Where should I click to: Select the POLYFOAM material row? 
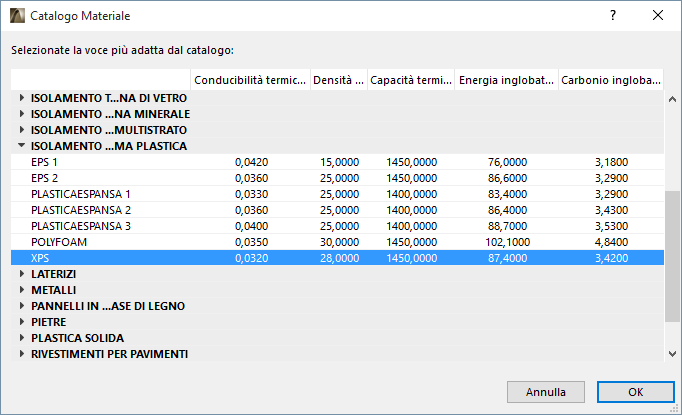tap(338, 242)
